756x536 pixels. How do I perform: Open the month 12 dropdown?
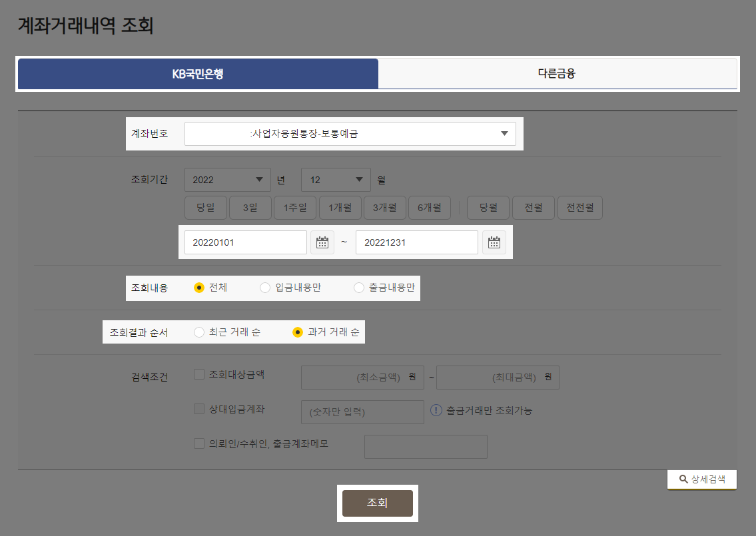tap(336, 179)
